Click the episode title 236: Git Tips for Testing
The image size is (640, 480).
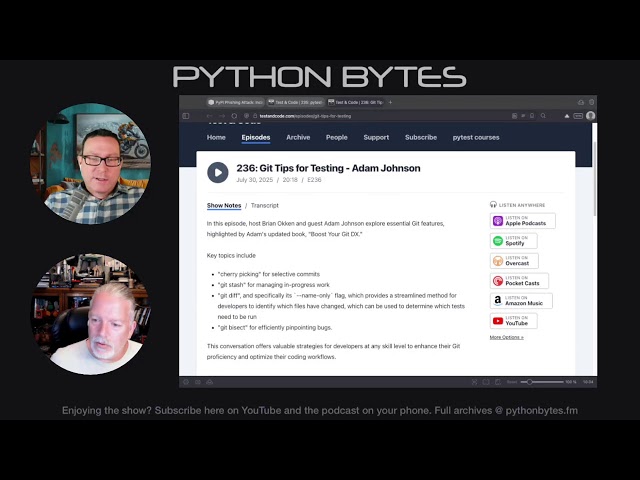[x=328, y=168]
